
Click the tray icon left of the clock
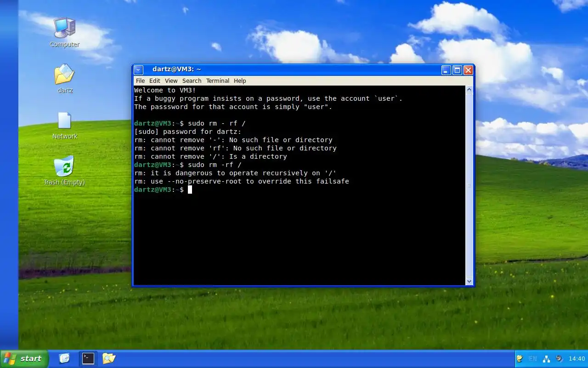click(559, 359)
